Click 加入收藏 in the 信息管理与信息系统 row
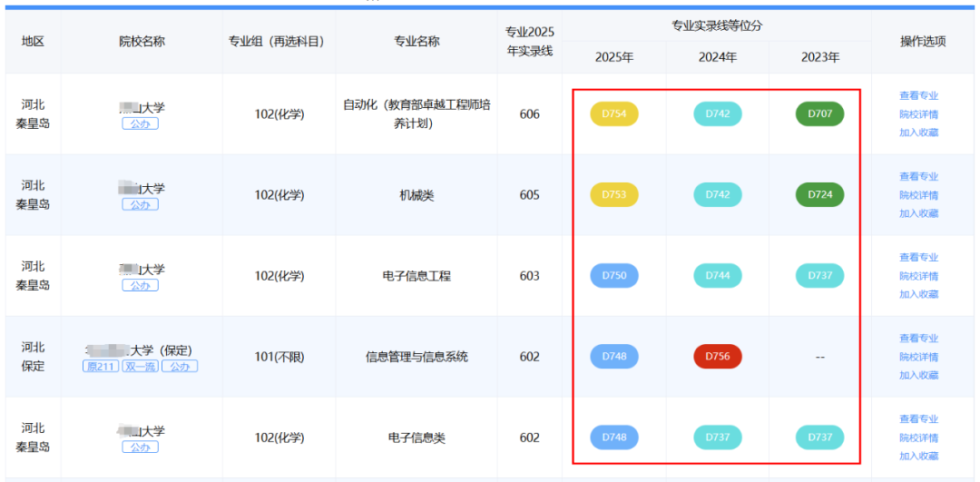The image size is (980, 482). (918, 375)
